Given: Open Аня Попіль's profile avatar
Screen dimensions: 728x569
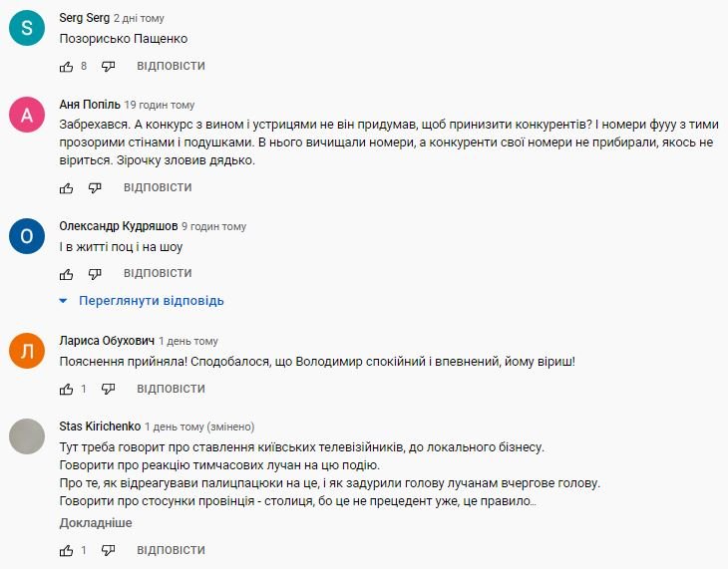Looking at the screenshot, I should (27, 116).
